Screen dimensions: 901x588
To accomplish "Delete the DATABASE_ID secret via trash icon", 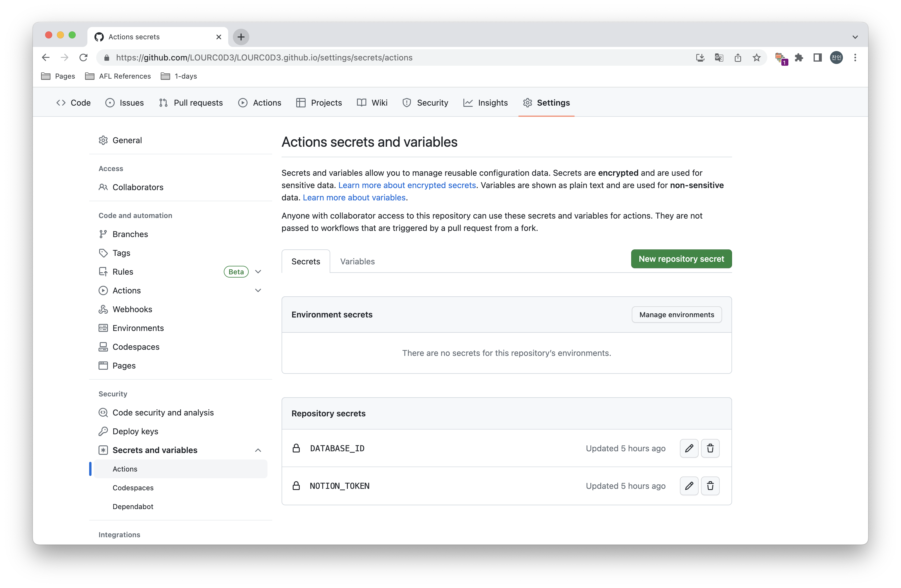I will pos(710,448).
